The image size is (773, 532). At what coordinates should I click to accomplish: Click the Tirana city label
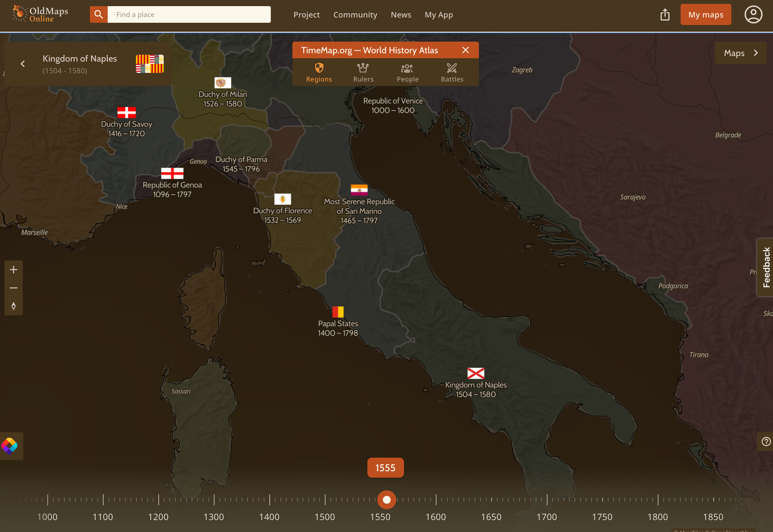(x=699, y=355)
